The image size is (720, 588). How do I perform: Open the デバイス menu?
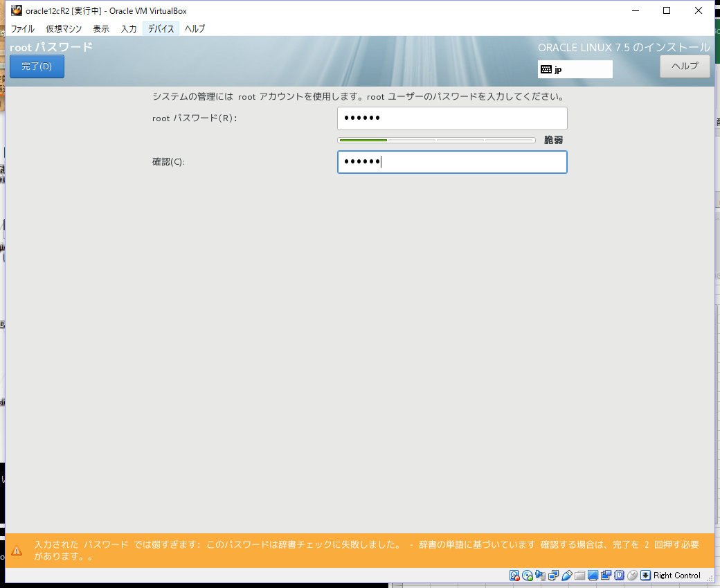tap(160, 28)
